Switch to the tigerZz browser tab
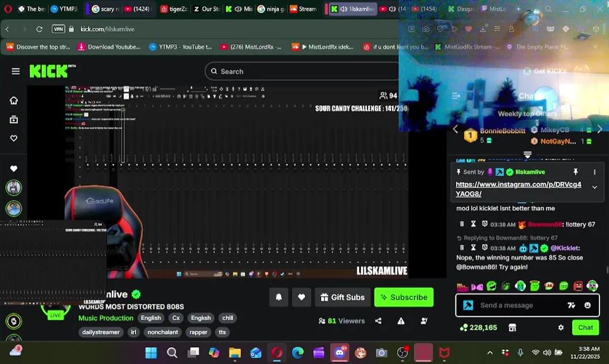The height and width of the screenshot is (364, 609). 173,9
